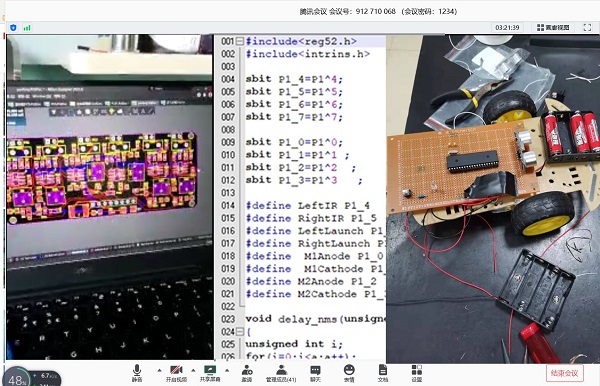The height and width of the screenshot is (386, 600).
Task: Expand the screen share options arrow
Action: click(227, 370)
